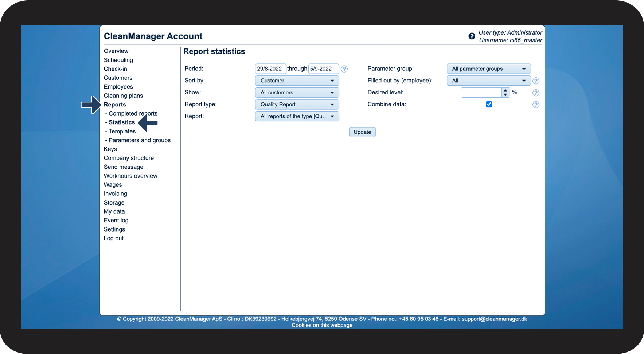Click the Reports menu item
This screenshot has width=644, height=354.
pyautogui.click(x=115, y=105)
